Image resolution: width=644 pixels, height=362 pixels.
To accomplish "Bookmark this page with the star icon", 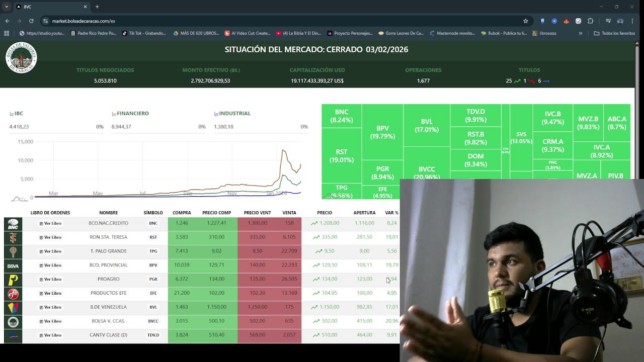I will (526, 21).
